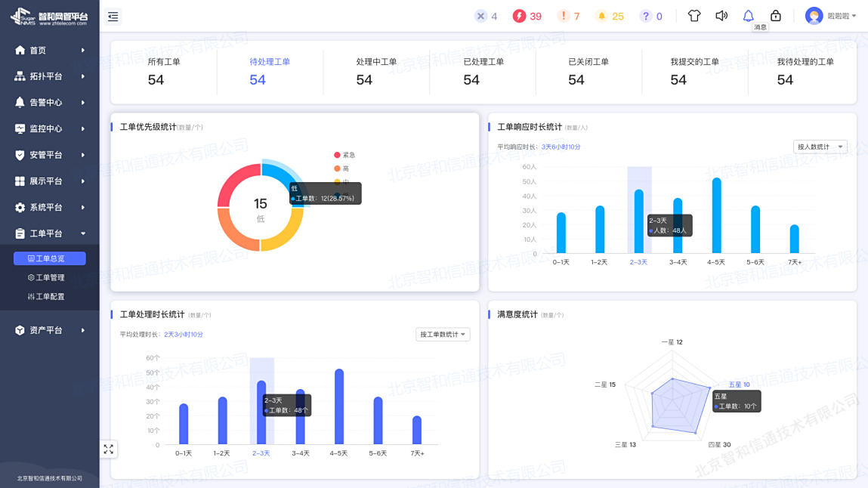Click the clipboard icon beside 工单平台
The width and height of the screenshot is (868, 488).
click(x=20, y=233)
